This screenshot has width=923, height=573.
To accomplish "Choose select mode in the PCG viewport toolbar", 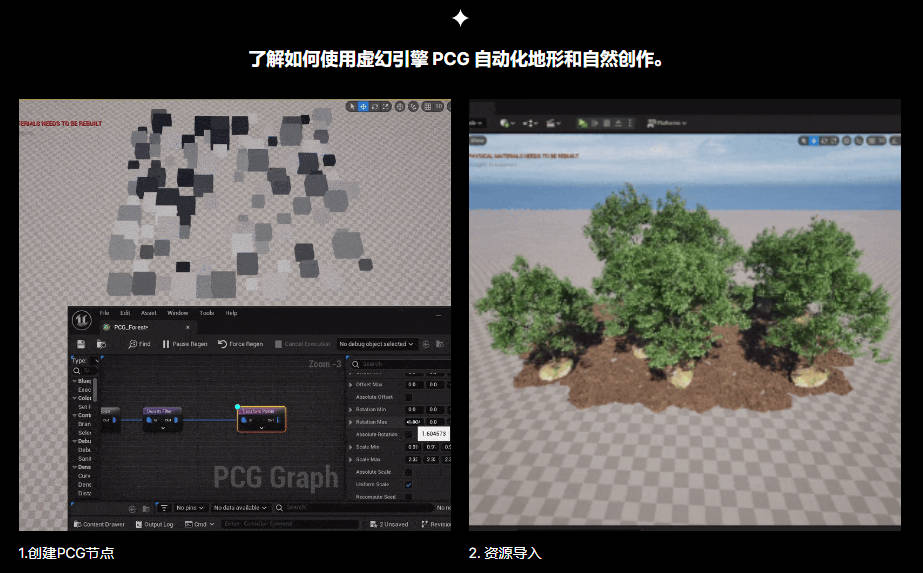I will (x=352, y=107).
